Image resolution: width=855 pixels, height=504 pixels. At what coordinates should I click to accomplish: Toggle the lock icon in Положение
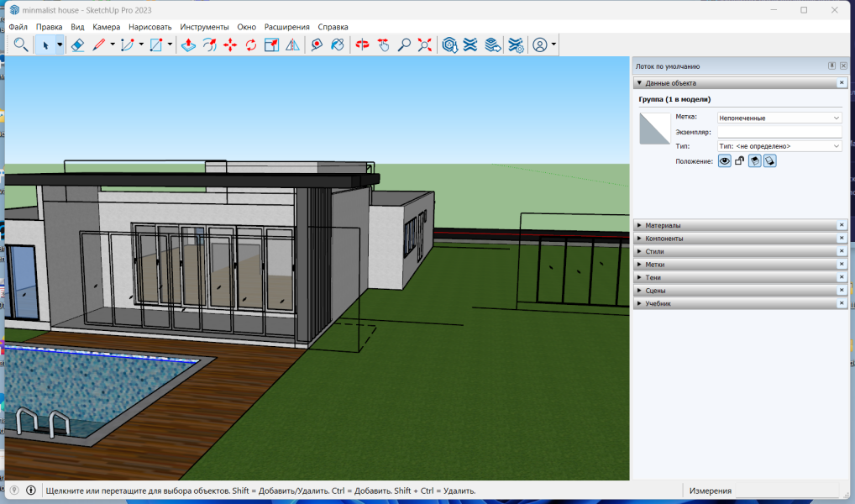(x=739, y=161)
